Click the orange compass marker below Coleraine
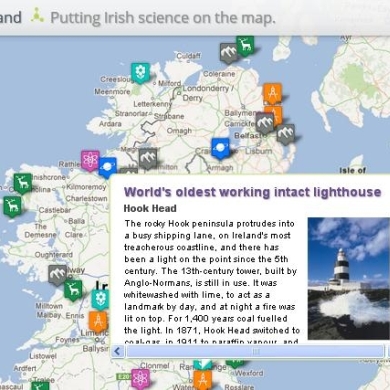Image resolution: width=390 pixels, height=390 pixels. point(273,93)
